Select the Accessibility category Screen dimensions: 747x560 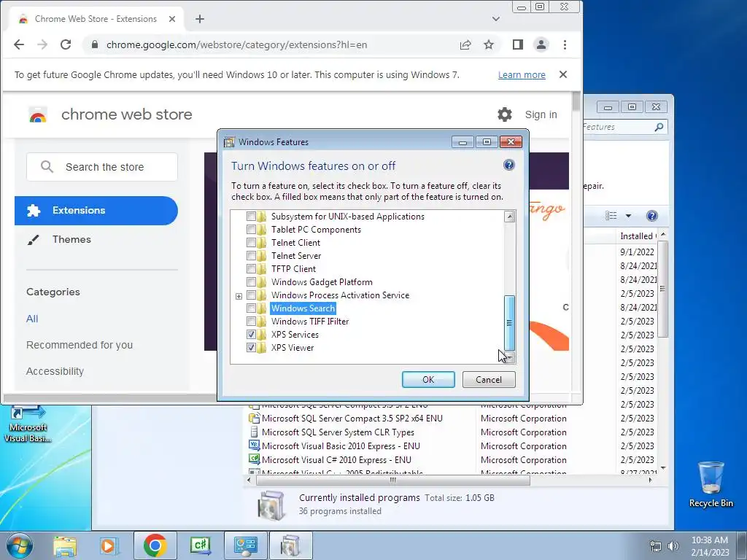click(55, 371)
